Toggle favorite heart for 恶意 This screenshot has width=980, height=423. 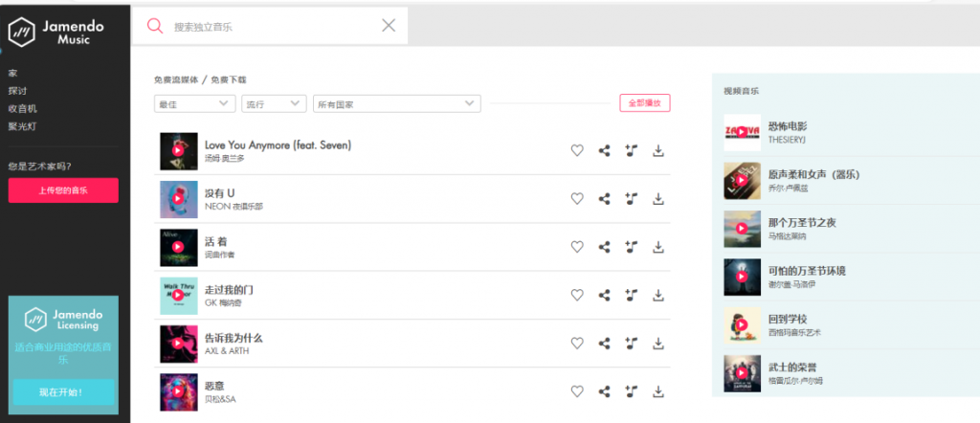[x=577, y=390]
